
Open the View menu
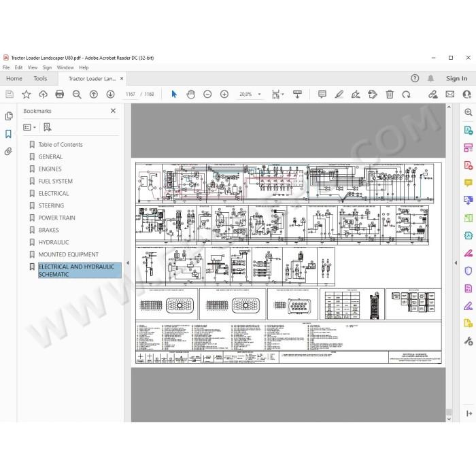point(33,67)
